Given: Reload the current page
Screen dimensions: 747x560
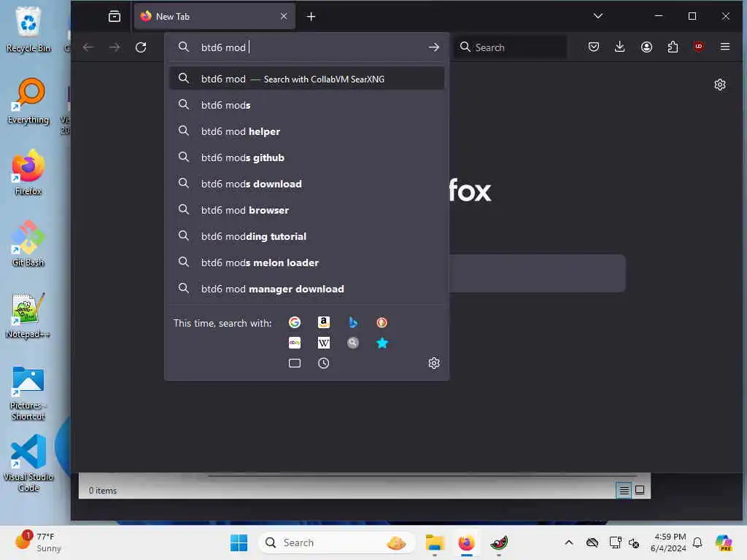Looking at the screenshot, I should 141,47.
